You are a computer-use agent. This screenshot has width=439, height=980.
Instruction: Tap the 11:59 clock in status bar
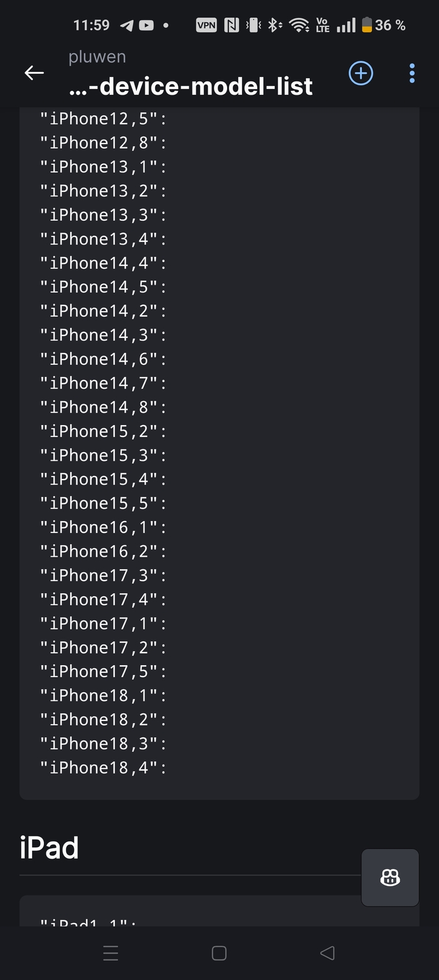point(92,26)
